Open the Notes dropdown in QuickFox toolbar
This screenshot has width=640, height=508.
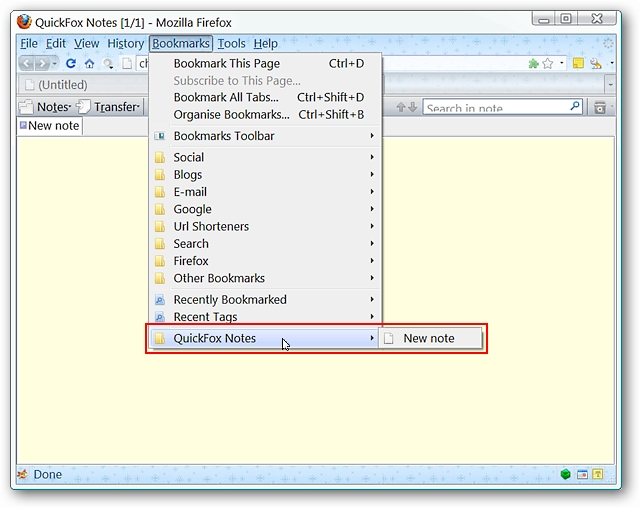pyautogui.click(x=45, y=107)
